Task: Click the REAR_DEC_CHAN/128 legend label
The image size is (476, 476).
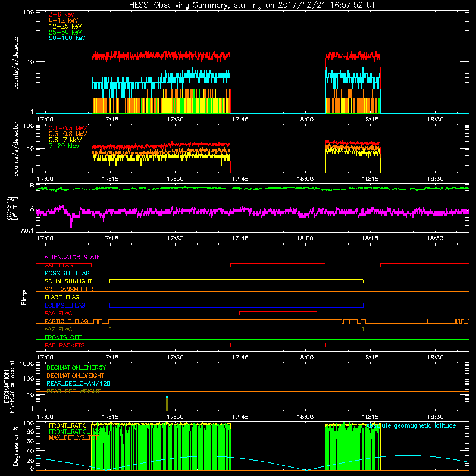Action: 79,384
